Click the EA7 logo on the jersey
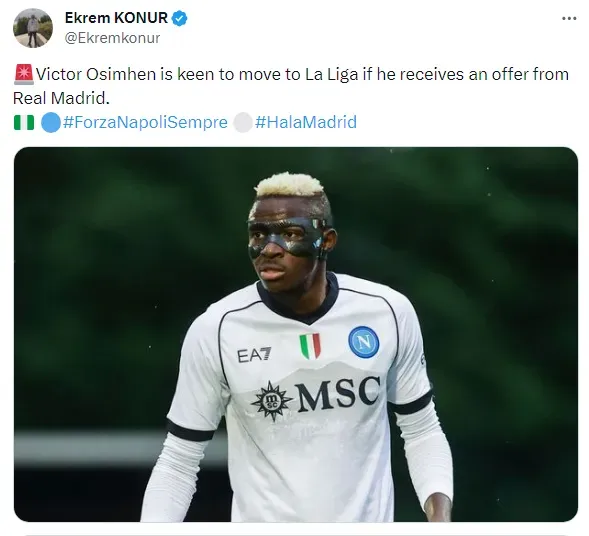The image size is (589, 536). pos(254,355)
